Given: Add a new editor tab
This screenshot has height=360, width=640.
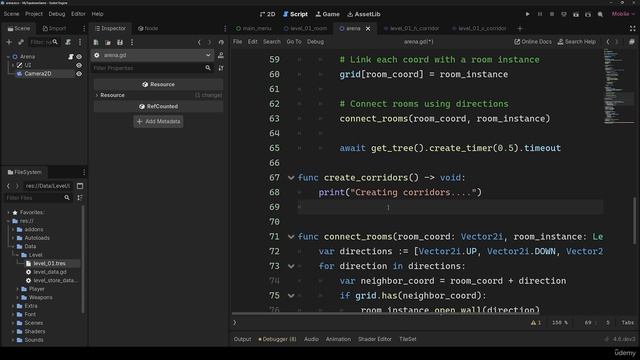Looking at the screenshot, I should tap(520, 29).
